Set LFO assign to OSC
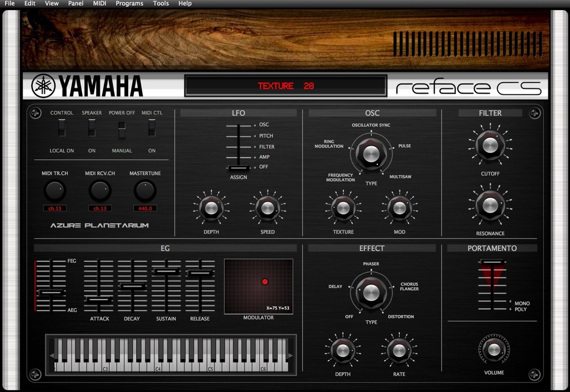The image size is (570, 392). tap(264, 125)
